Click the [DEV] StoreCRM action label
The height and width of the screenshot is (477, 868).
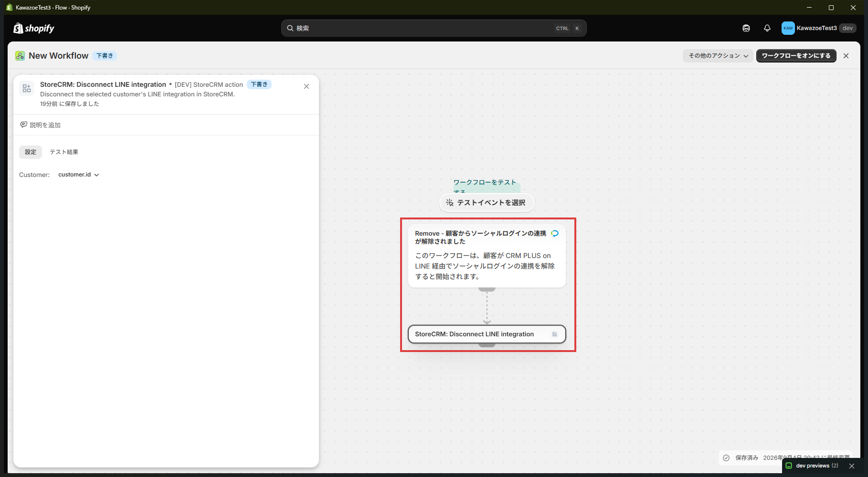tap(209, 84)
